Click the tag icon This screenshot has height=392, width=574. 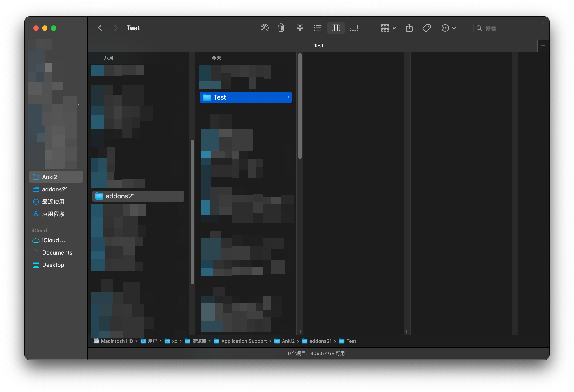tap(427, 28)
